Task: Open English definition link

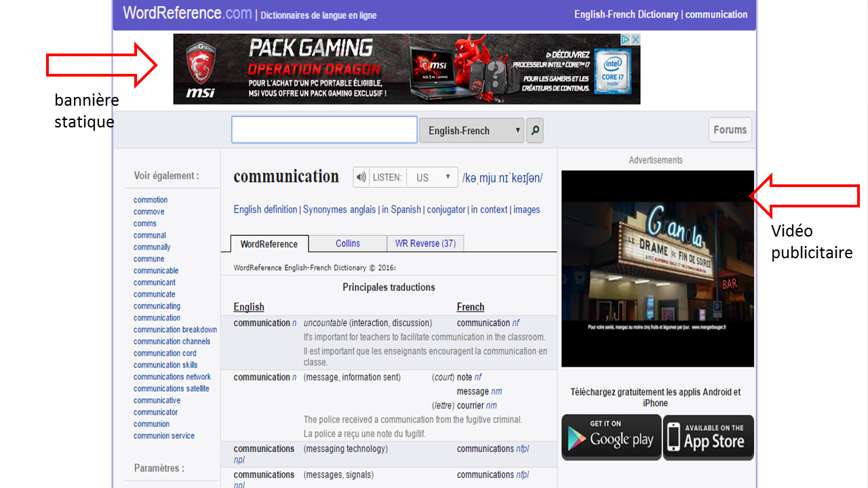Action: 265,209
